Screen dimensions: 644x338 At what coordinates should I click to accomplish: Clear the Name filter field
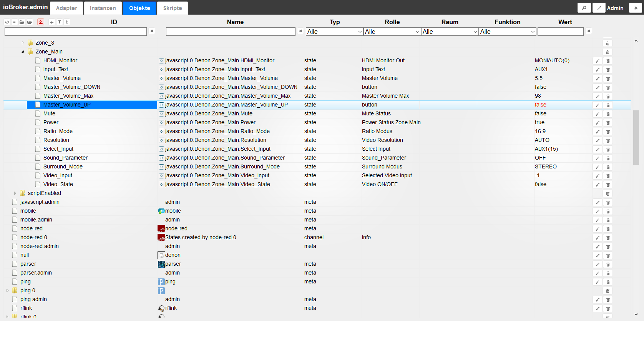click(300, 31)
